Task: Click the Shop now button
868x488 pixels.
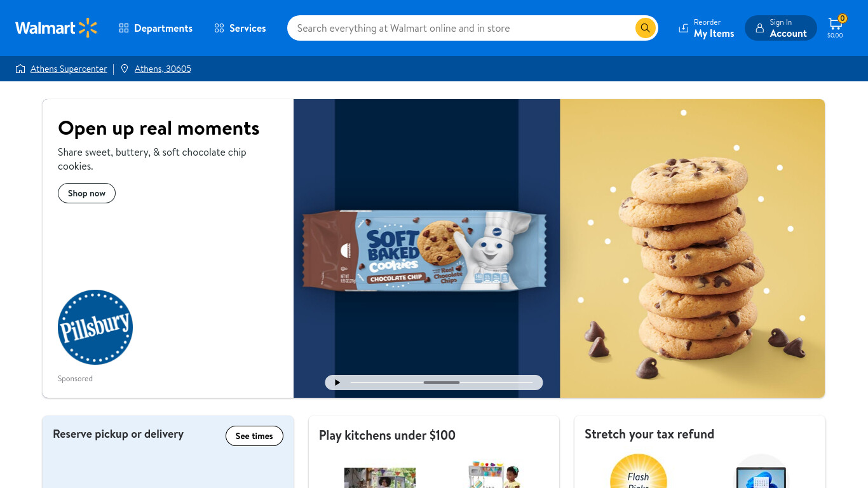Action: coord(86,193)
